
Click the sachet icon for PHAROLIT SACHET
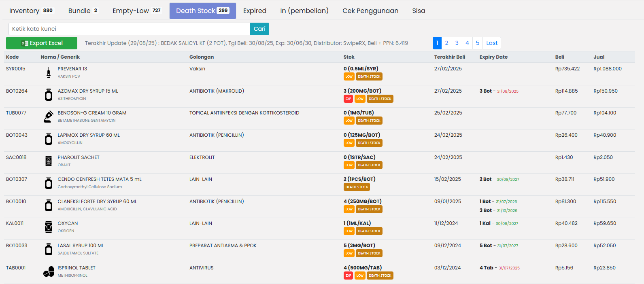49,161
